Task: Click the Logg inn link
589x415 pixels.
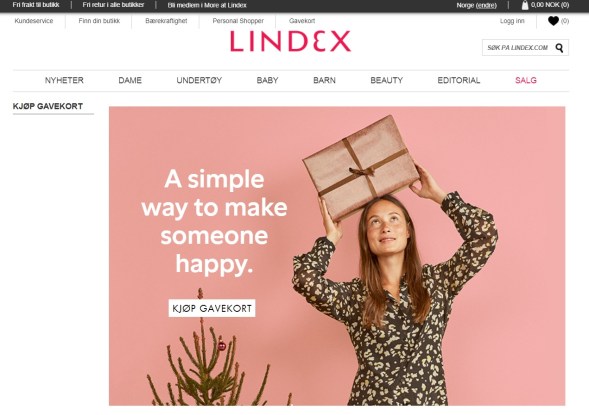Action: pos(512,21)
